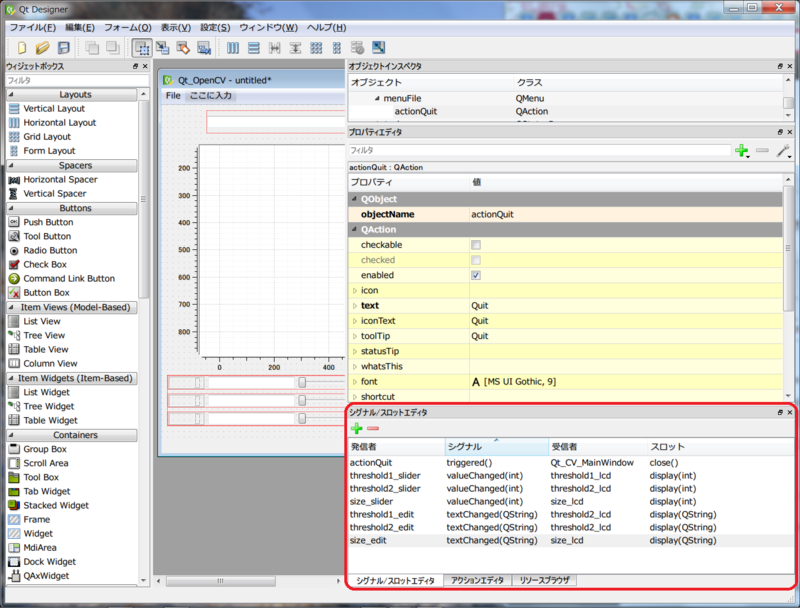Collapse the QObject property group
Viewport: 800px width, 608px height.
[354, 199]
